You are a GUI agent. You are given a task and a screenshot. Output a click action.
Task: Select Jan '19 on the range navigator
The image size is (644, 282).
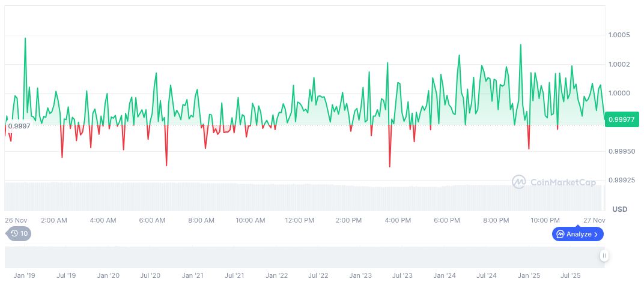pyautogui.click(x=25, y=275)
